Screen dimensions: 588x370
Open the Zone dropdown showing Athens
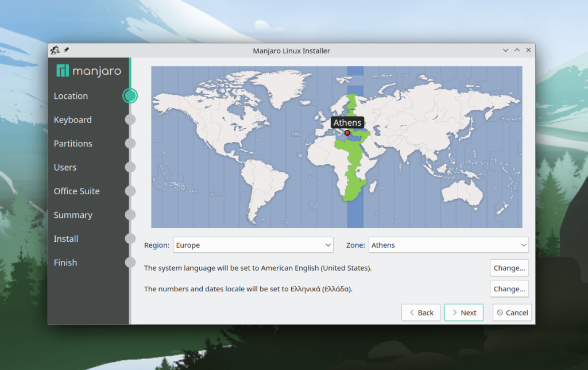[x=448, y=245]
